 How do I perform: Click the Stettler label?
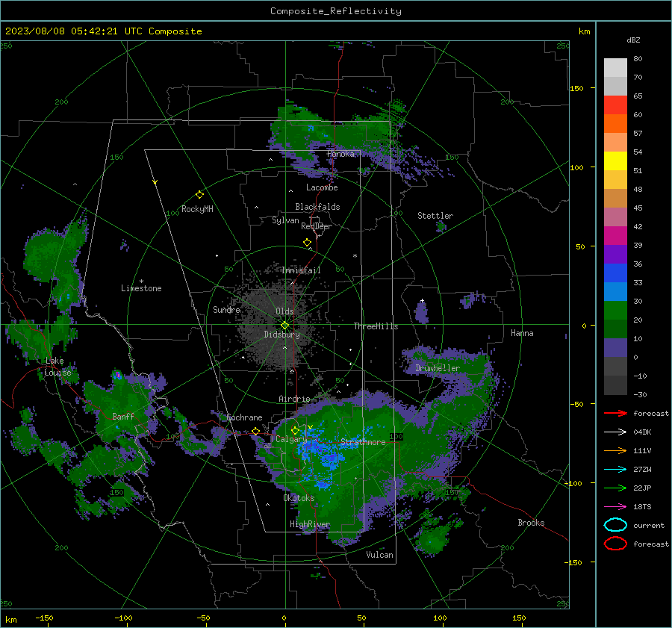coord(435,216)
